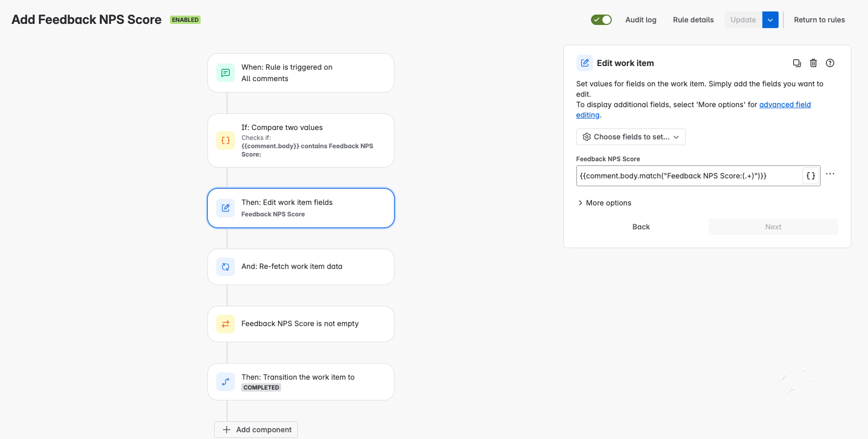
Task: Click Return to rules
Action: 820,20
